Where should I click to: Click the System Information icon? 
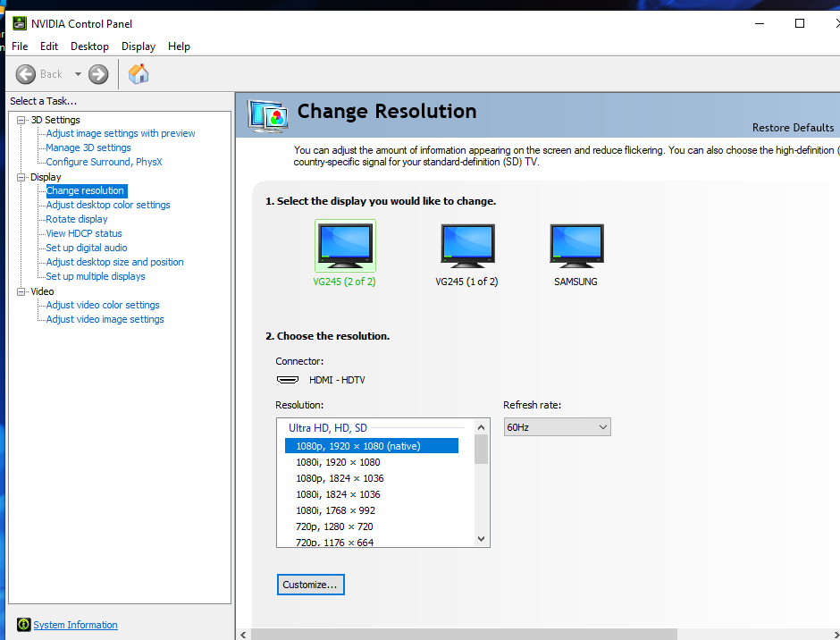pos(23,625)
